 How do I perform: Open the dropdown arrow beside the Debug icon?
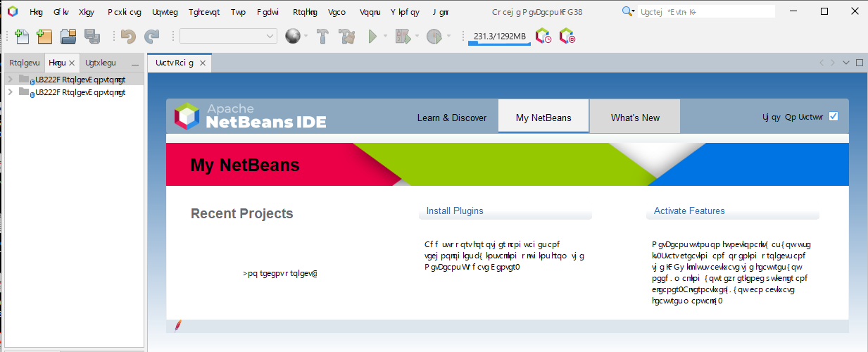[x=417, y=37]
